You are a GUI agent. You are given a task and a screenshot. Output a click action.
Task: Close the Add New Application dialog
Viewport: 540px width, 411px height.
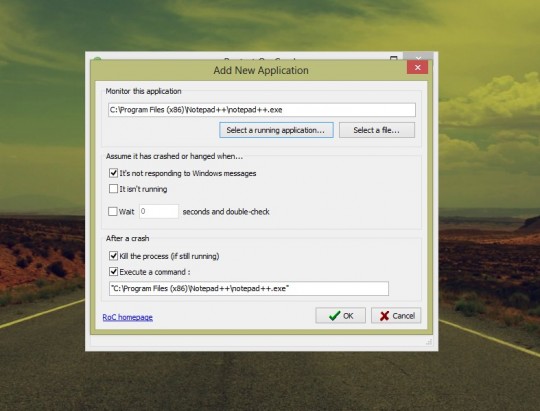[417, 68]
